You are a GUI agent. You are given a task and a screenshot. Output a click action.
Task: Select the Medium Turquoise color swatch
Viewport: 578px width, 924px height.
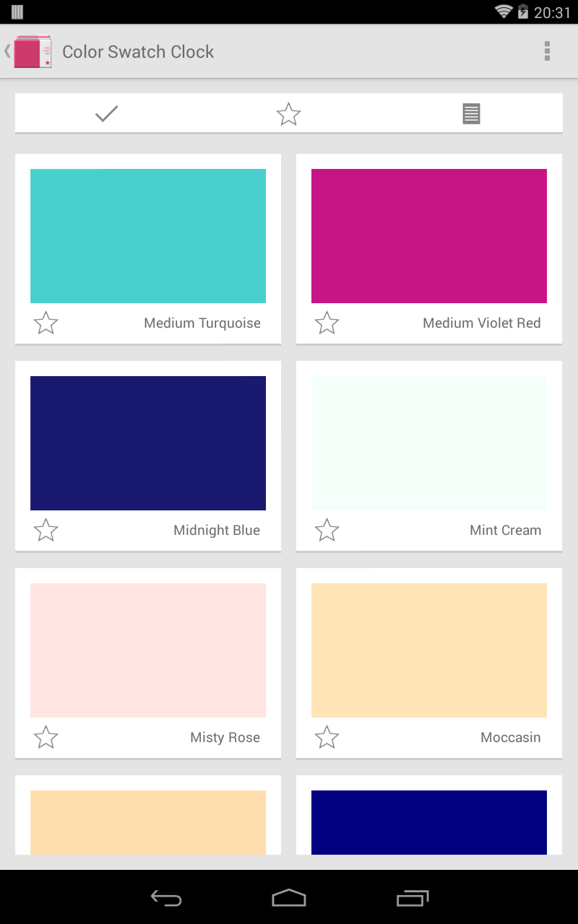point(148,236)
